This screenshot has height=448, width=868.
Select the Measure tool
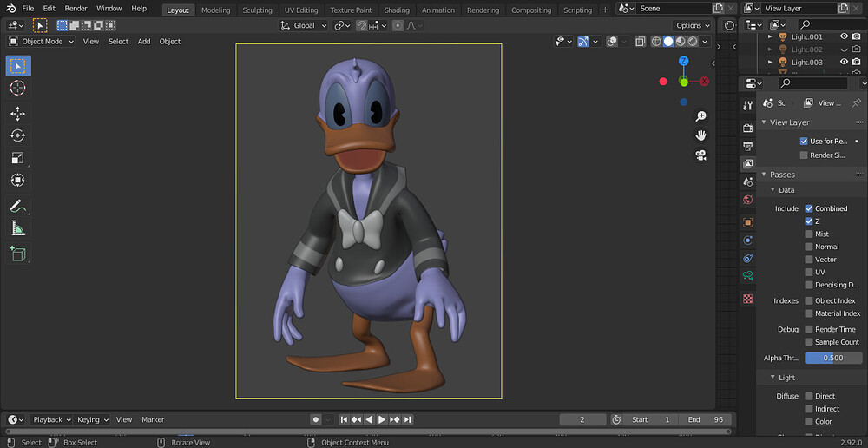[18, 227]
